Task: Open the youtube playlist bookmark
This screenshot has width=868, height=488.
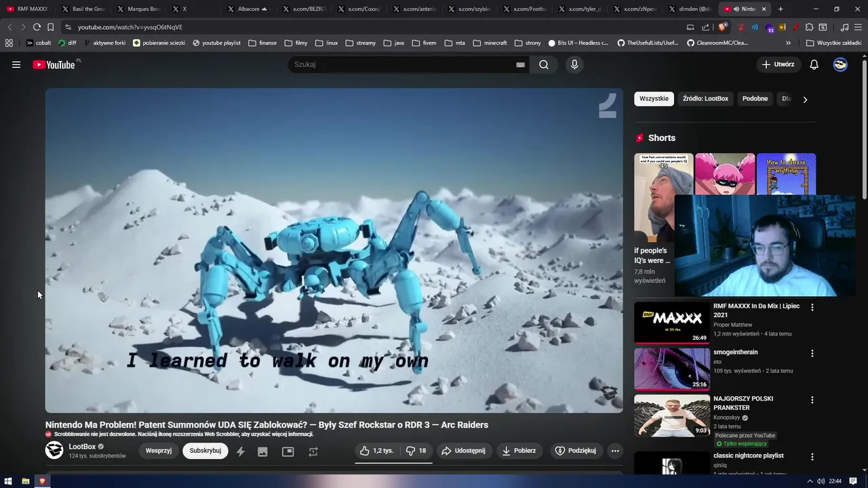Action: point(216,43)
